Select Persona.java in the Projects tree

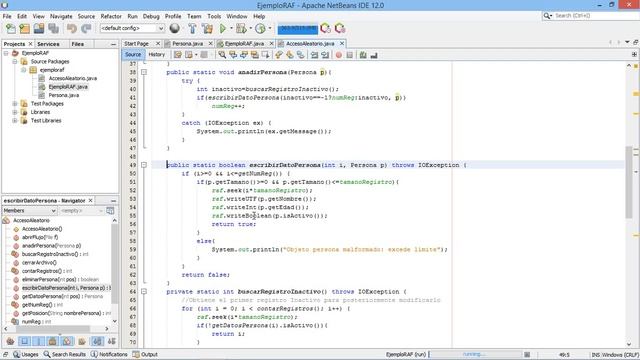(64, 96)
